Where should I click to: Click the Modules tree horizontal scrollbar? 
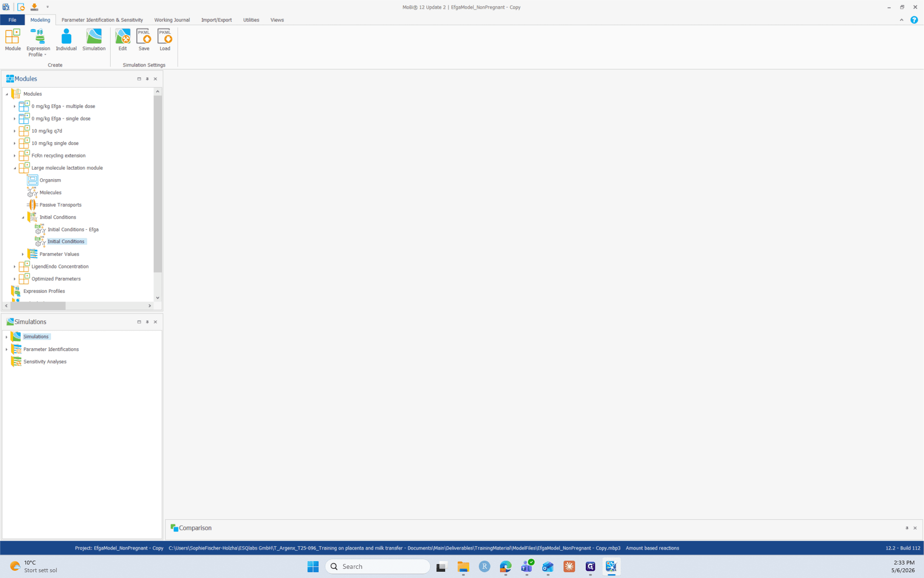tap(38, 306)
